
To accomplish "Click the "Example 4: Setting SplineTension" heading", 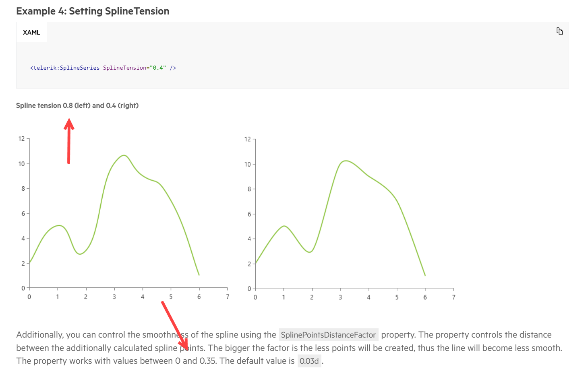I will 93,11.
